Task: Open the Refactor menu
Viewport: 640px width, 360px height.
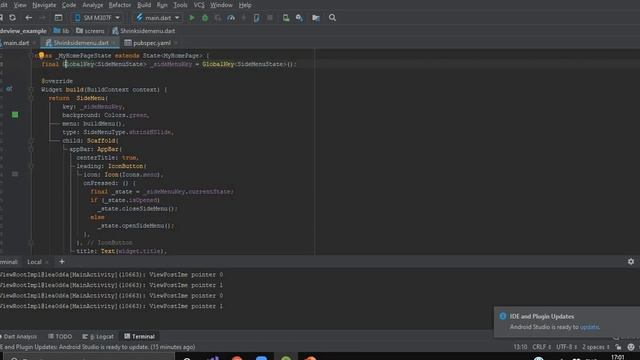Action: (x=120, y=5)
